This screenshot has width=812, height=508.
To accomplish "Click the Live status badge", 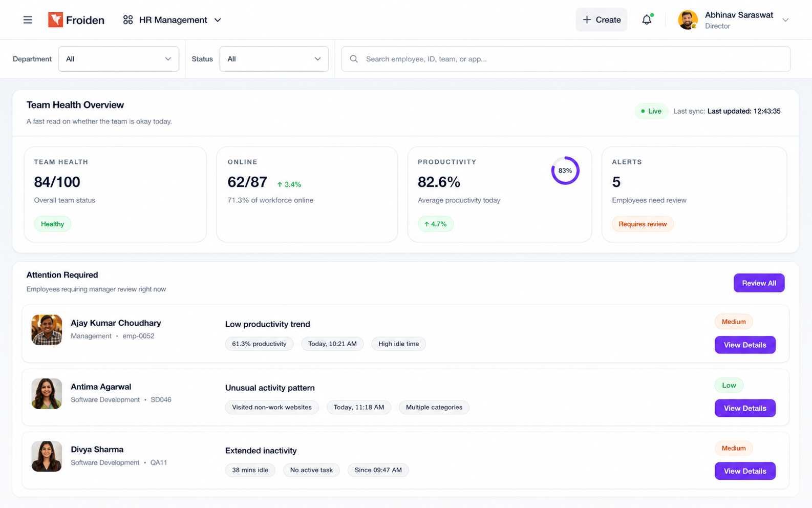I will click(651, 111).
